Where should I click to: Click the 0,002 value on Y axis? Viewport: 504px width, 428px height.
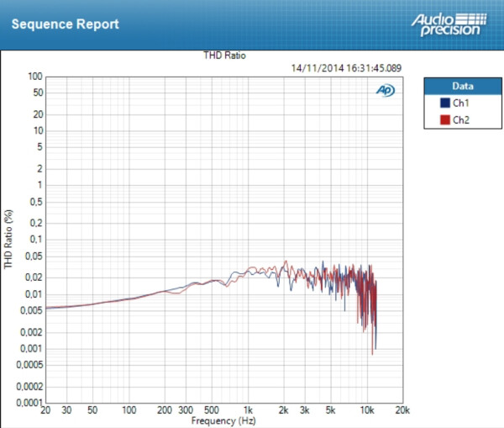coord(32,332)
